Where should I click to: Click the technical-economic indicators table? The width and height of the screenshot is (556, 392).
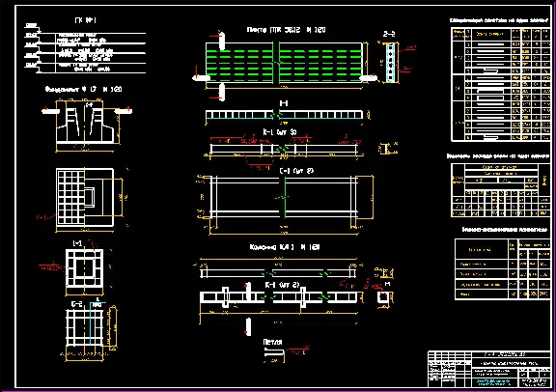point(503,269)
